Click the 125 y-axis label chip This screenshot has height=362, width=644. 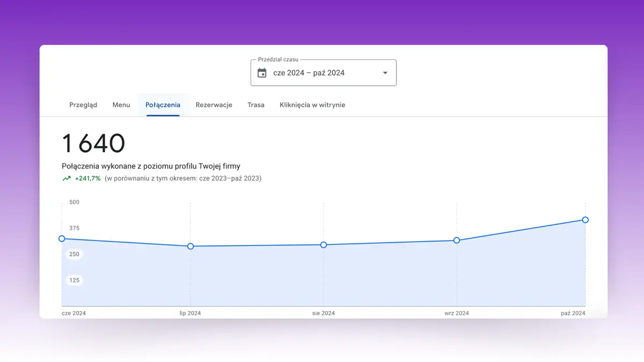pyautogui.click(x=74, y=280)
